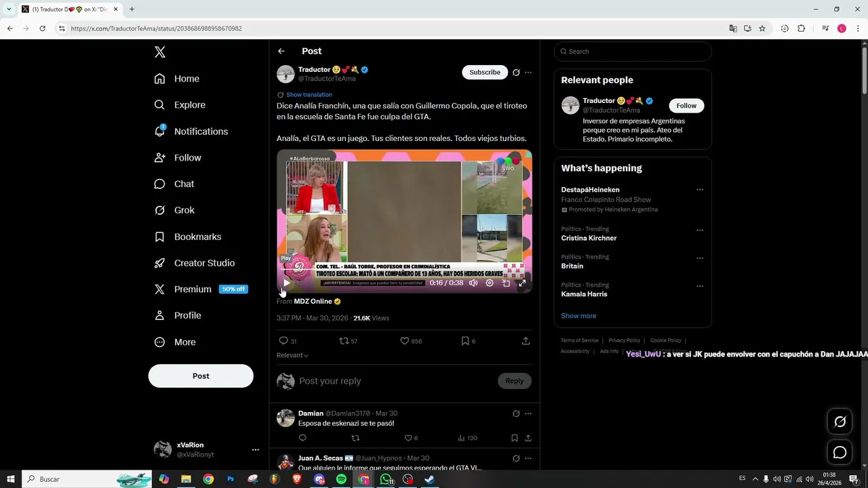Share the main post
Image resolution: width=868 pixels, height=488 pixels.
(526, 341)
